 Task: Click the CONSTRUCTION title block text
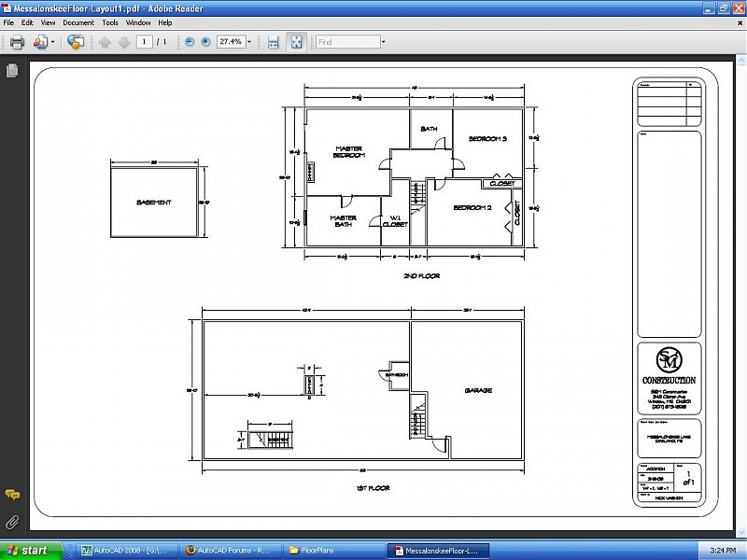click(669, 381)
